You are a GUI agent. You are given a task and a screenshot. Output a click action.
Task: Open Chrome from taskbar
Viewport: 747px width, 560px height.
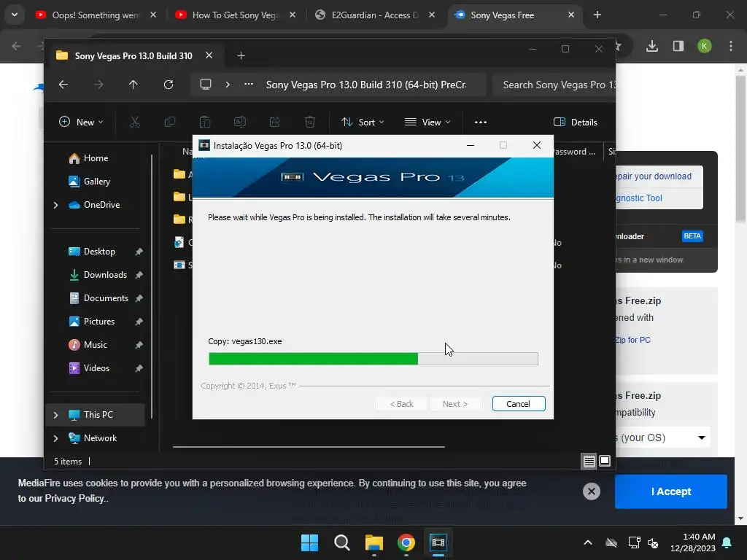coord(406,542)
